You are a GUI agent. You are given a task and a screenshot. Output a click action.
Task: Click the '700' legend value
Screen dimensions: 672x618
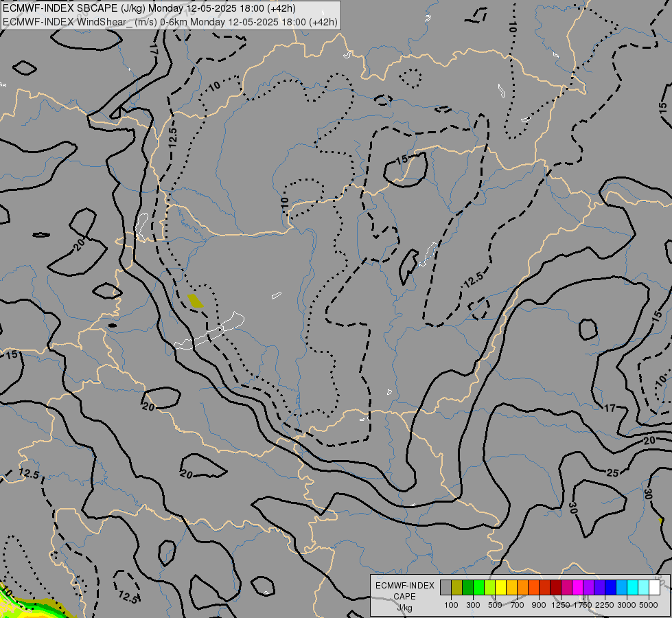(x=518, y=605)
